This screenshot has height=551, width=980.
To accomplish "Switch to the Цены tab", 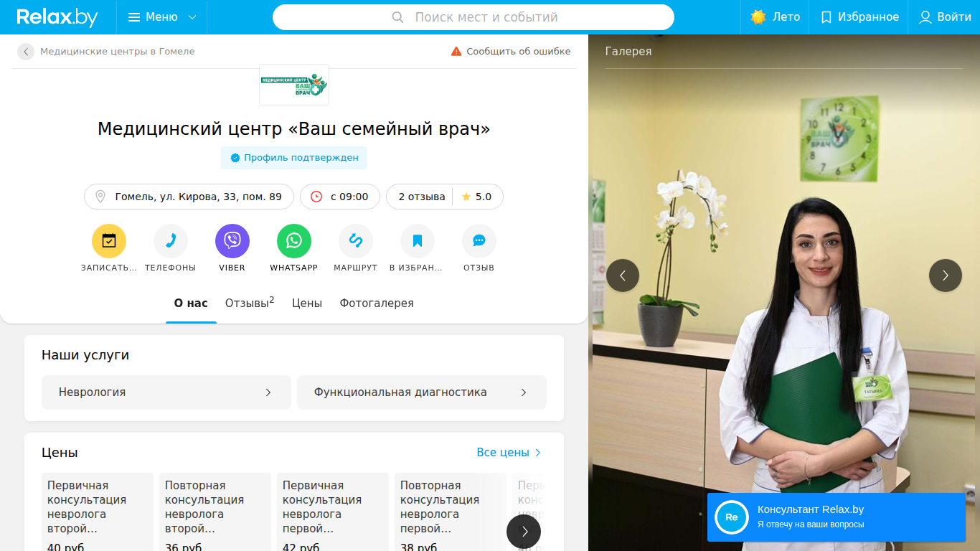I will click(307, 303).
